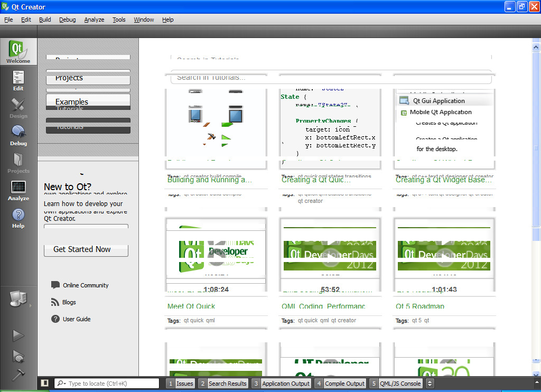Open the Help menu in the menu bar

(167, 20)
